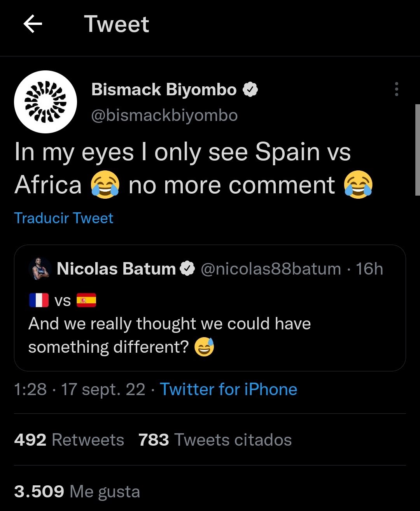View the 783 Tweets citados list

pos(215,440)
